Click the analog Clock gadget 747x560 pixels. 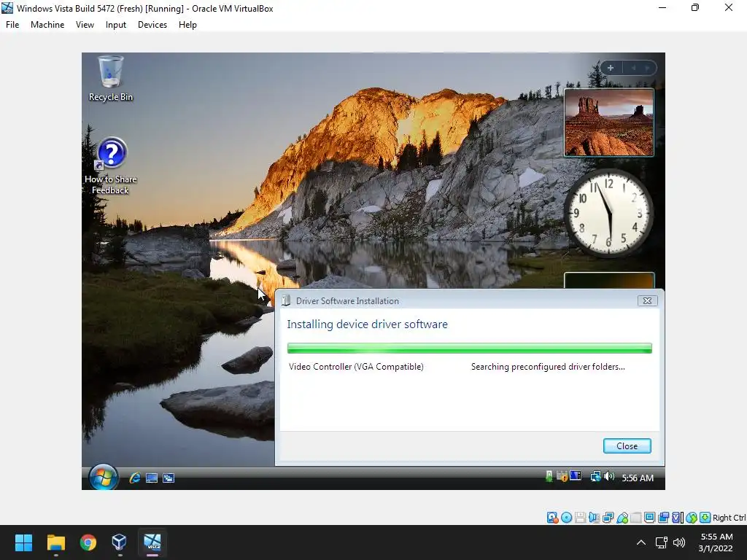coord(609,213)
